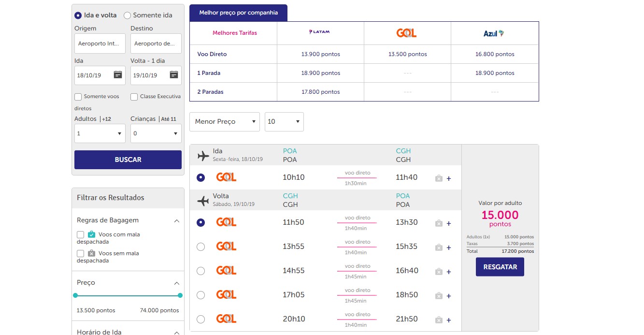Select Azul direct fare 16.800 pontos

495,54
